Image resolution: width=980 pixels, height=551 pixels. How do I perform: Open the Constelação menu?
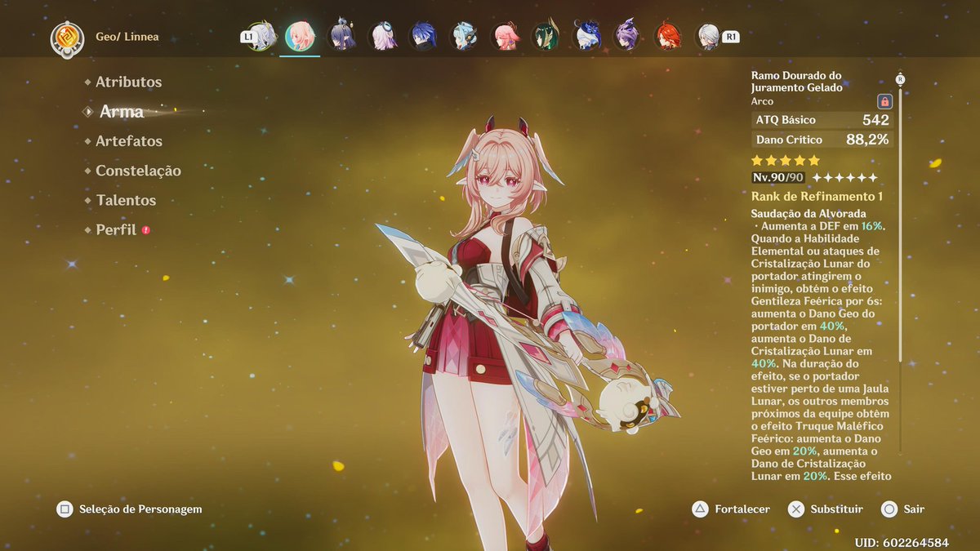pos(138,171)
